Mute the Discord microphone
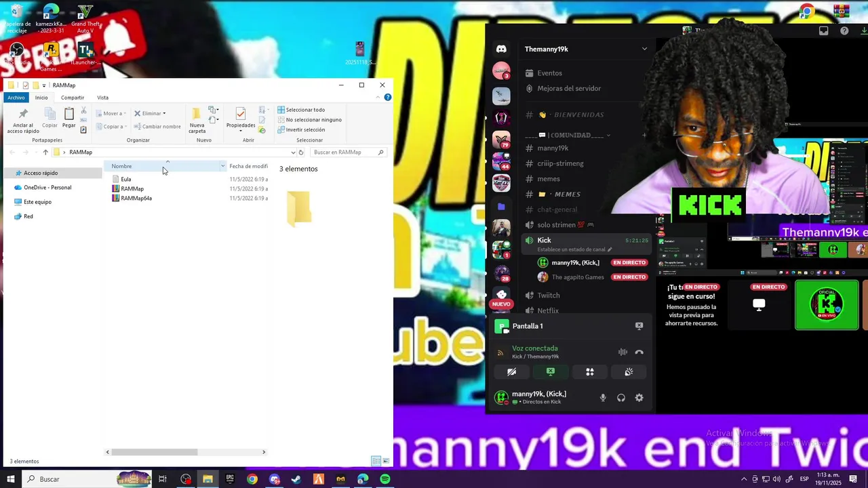This screenshot has width=868, height=488. 603,398
